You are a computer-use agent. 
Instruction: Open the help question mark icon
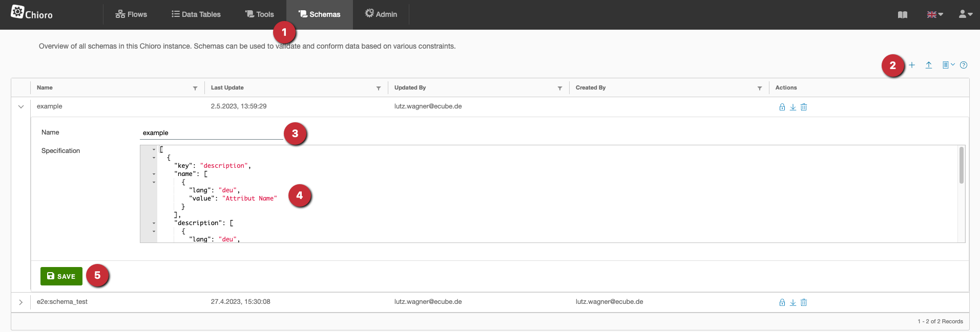pyautogui.click(x=964, y=65)
